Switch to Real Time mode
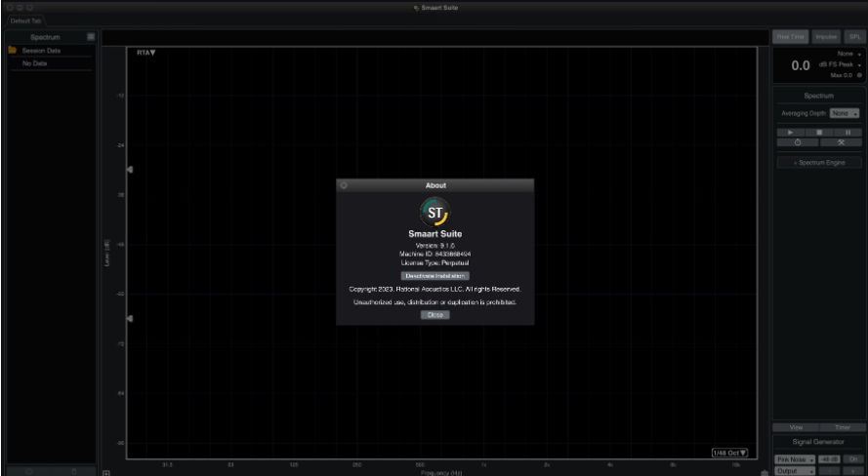This screenshot has height=476, width=868. tap(788, 36)
